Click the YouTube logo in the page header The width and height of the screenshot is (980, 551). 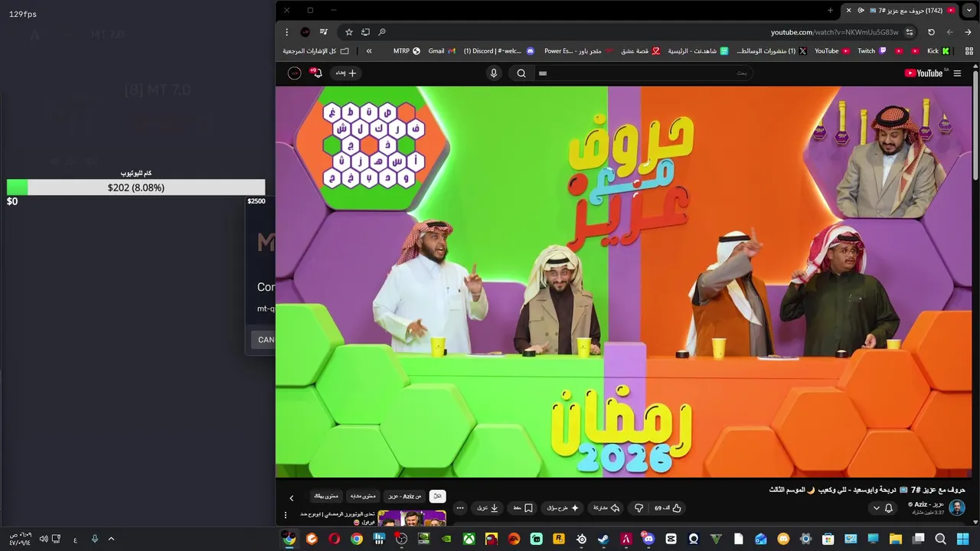click(x=926, y=73)
